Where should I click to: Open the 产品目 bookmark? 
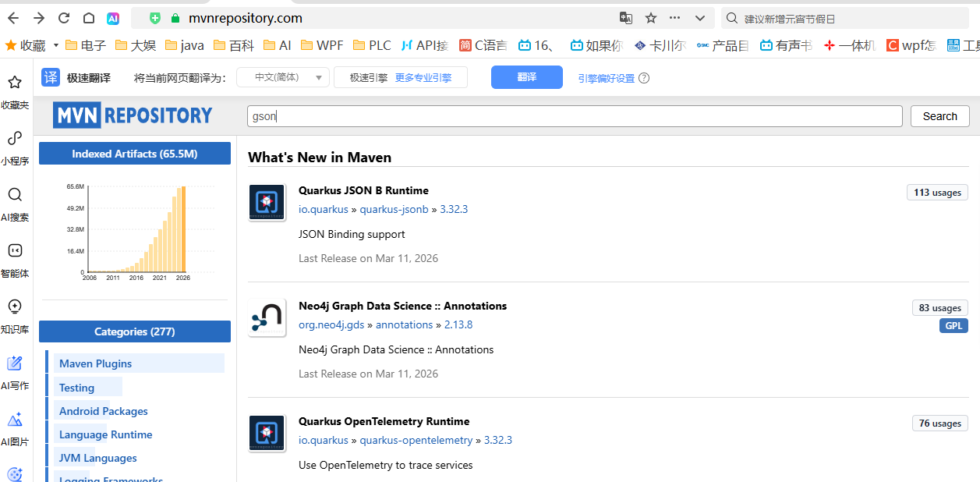click(723, 45)
